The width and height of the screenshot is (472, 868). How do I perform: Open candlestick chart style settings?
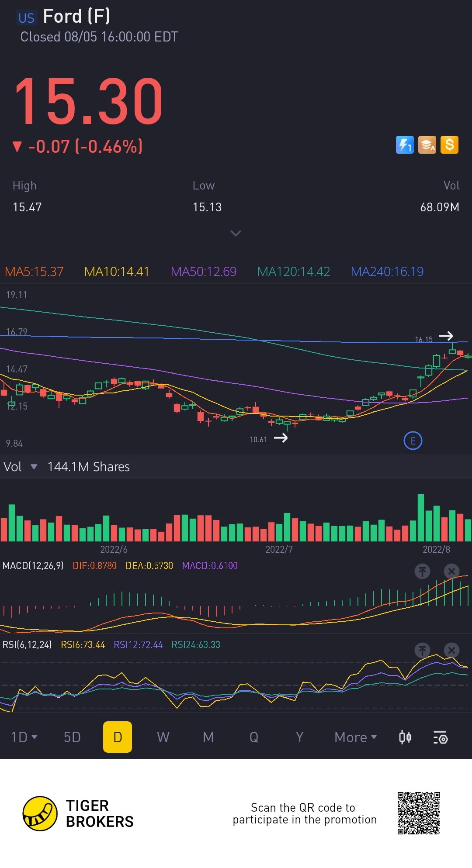tap(405, 737)
